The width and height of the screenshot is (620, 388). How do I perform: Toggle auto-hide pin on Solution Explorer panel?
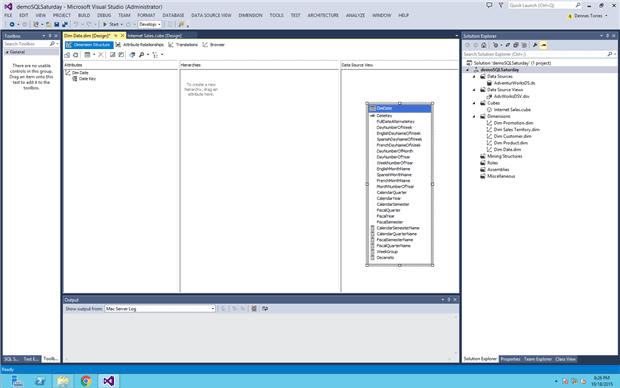[607, 36]
